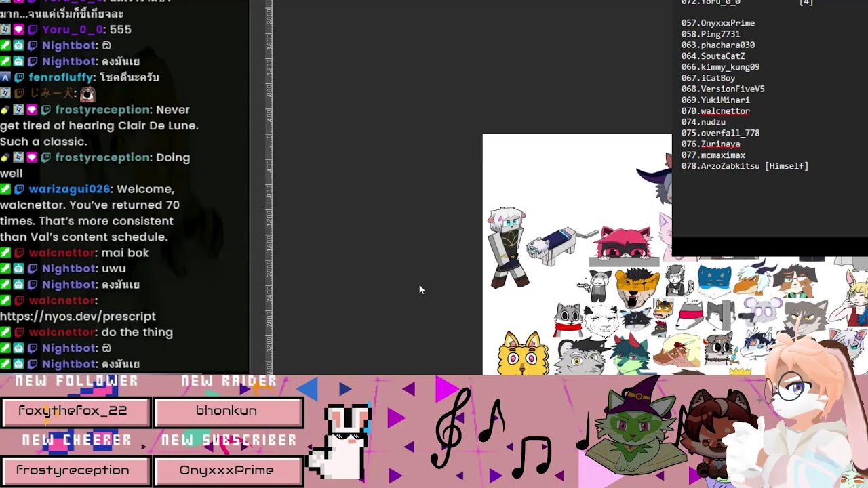Select '069.YukiMinari' in the list
Viewport: 868px width, 488px height.
715,100
